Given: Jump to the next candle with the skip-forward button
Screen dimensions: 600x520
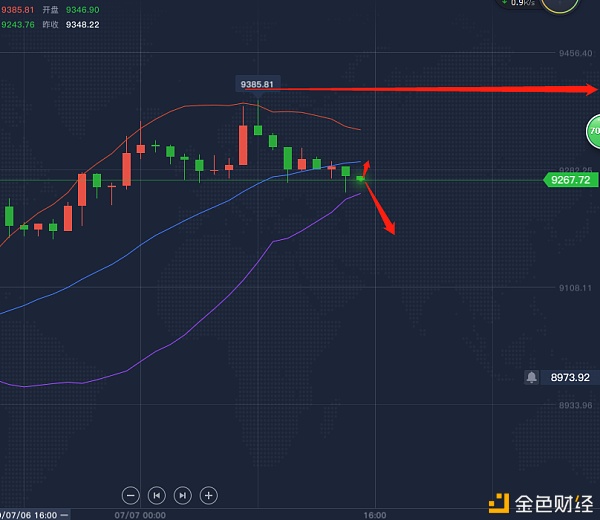Looking at the screenshot, I should tap(183, 496).
